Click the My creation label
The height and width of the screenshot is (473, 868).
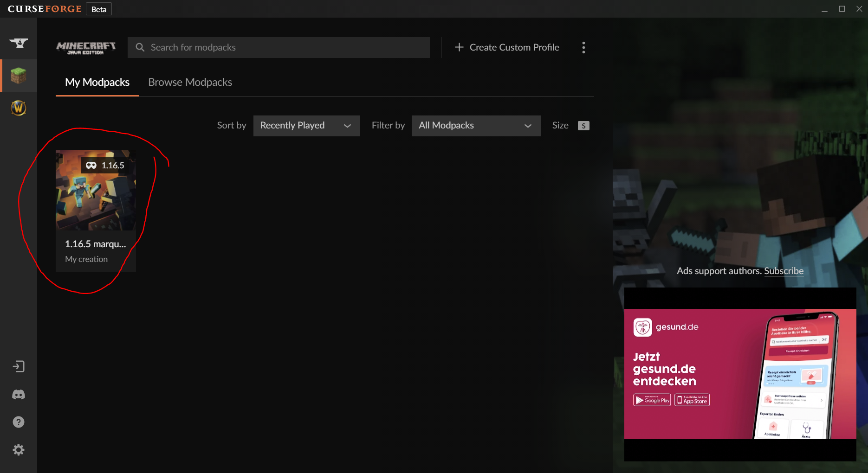(x=86, y=259)
